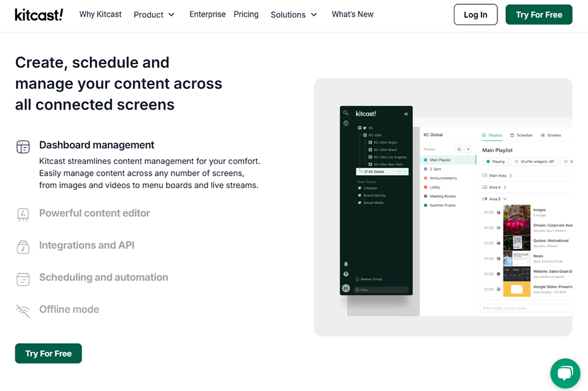This screenshot has height=391, width=588.
Task: Select the Dashboard management heading
Action: tap(97, 145)
